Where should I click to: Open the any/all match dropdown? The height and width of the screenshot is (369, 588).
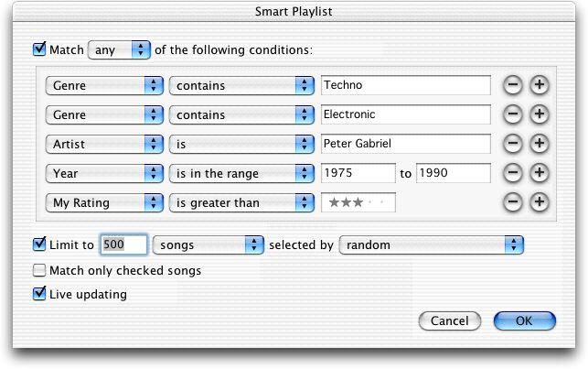point(119,50)
